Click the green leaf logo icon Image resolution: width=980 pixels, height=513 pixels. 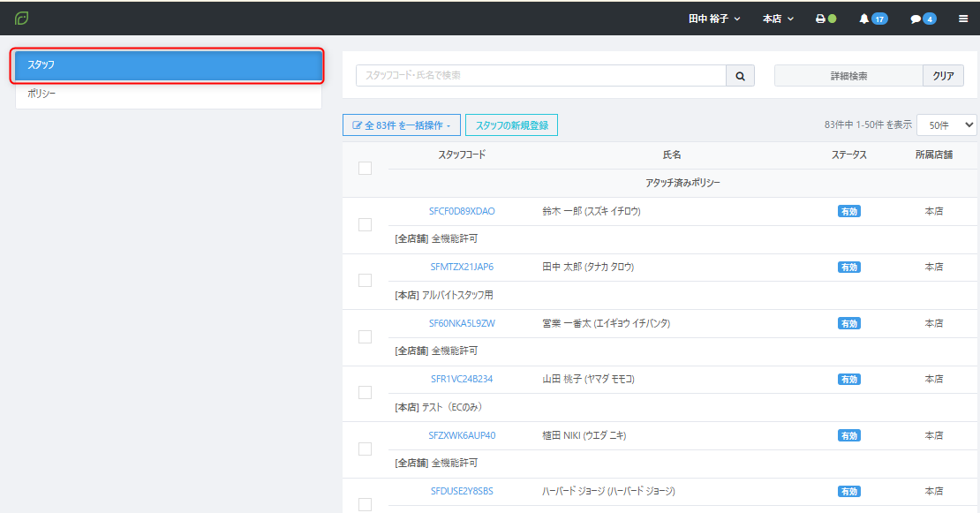(21, 19)
